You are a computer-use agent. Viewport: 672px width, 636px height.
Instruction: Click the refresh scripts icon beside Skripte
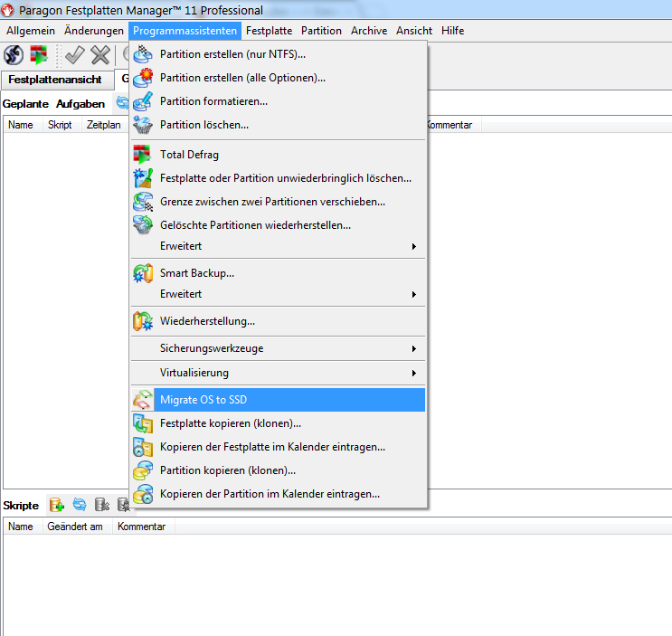pyautogui.click(x=80, y=505)
